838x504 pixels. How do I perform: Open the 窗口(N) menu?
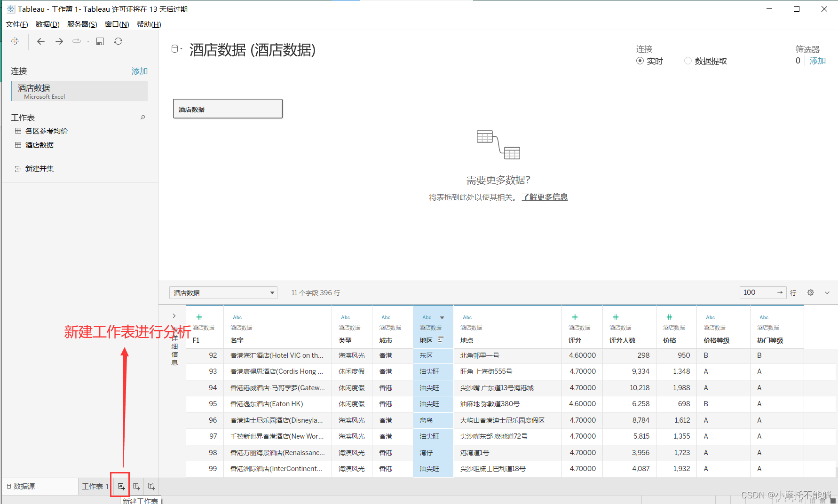click(x=117, y=24)
